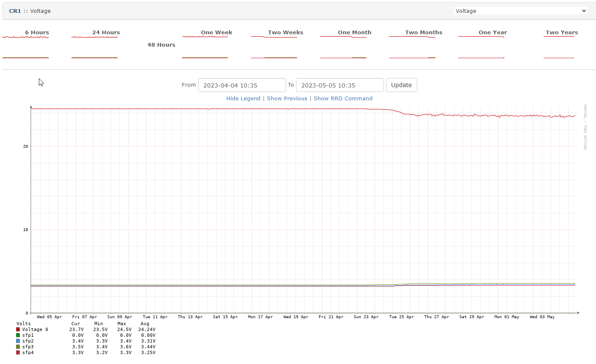The height and width of the screenshot is (364, 596).
Task: Click the '23.7V' current voltage value
Action: pyautogui.click(x=77, y=329)
